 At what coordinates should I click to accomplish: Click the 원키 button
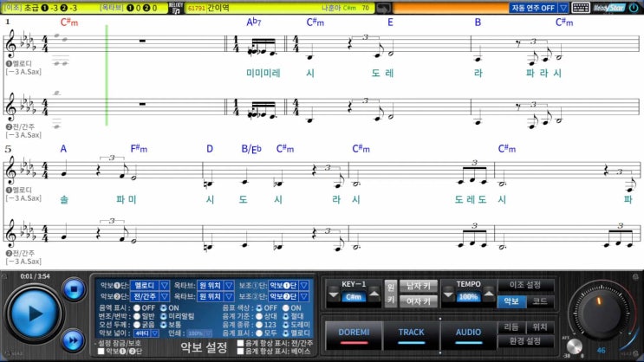pyautogui.click(x=391, y=293)
